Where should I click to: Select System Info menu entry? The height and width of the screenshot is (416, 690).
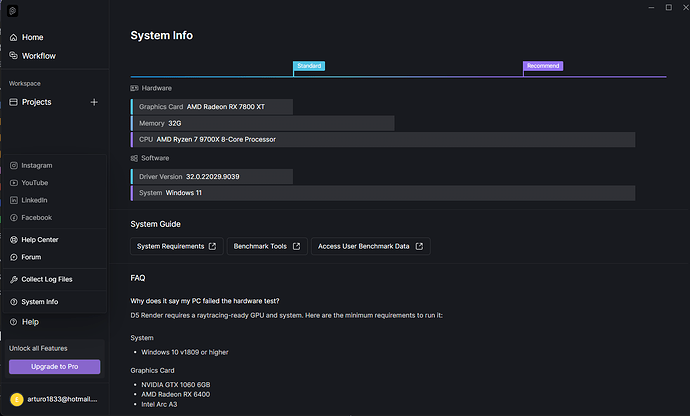39,302
